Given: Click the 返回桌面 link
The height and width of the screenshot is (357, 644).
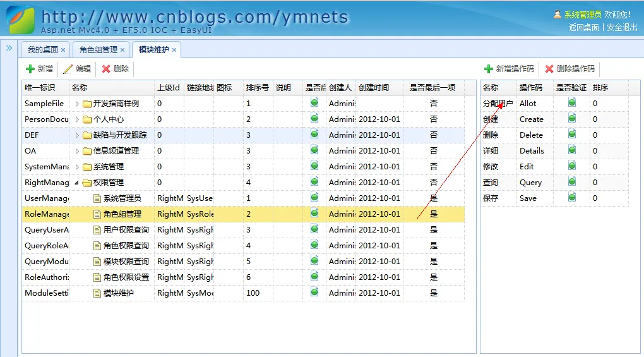Looking at the screenshot, I should (583, 27).
